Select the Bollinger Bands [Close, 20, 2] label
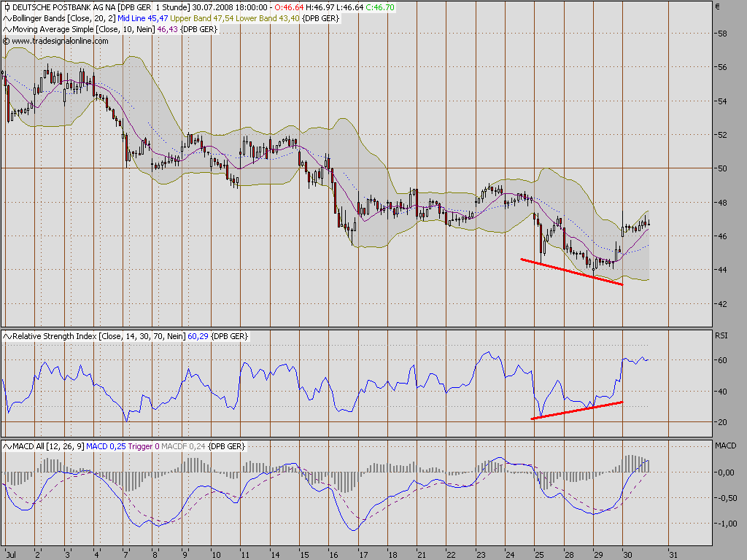 64,18
